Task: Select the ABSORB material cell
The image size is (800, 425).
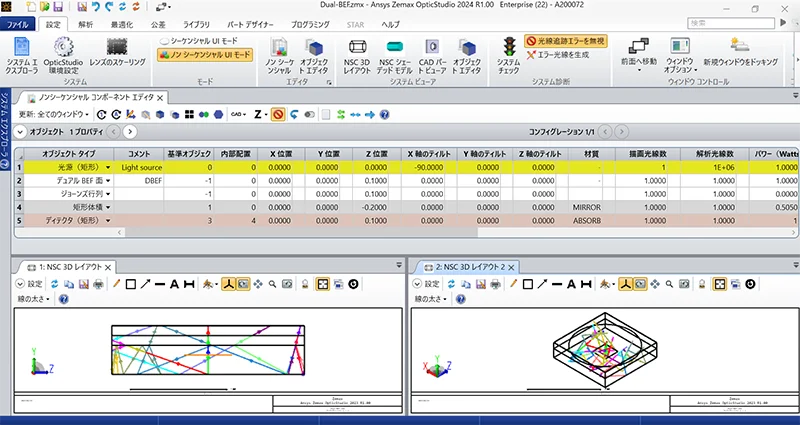Action: (587, 220)
